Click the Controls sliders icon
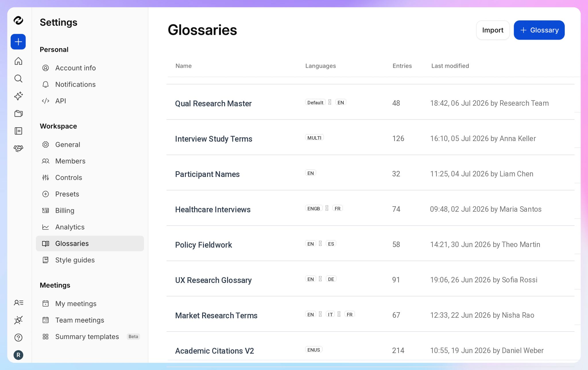The image size is (588, 370). (x=46, y=178)
